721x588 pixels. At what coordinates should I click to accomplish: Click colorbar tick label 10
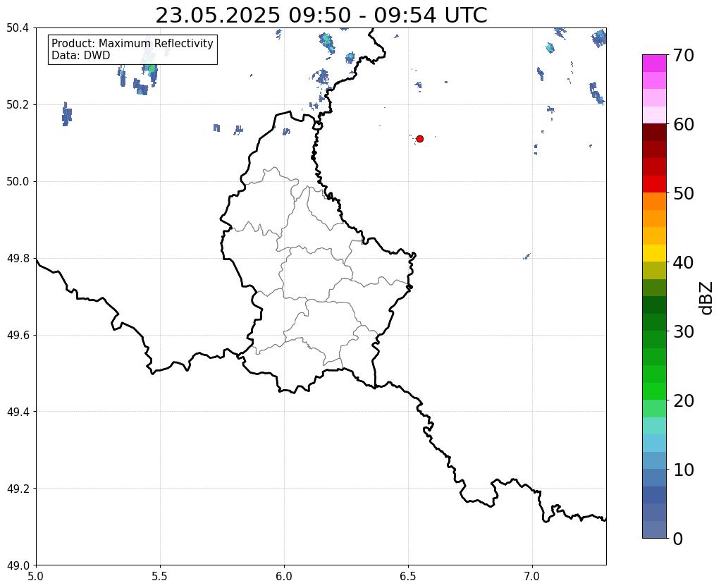(684, 470)
